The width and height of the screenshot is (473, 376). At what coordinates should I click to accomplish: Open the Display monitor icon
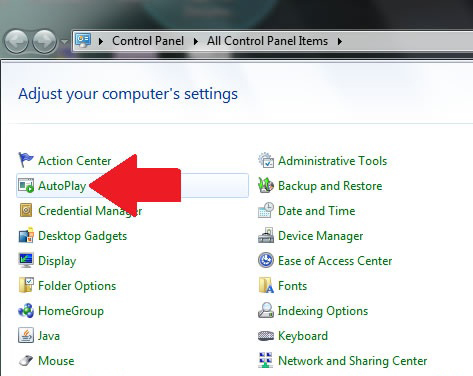26,260
